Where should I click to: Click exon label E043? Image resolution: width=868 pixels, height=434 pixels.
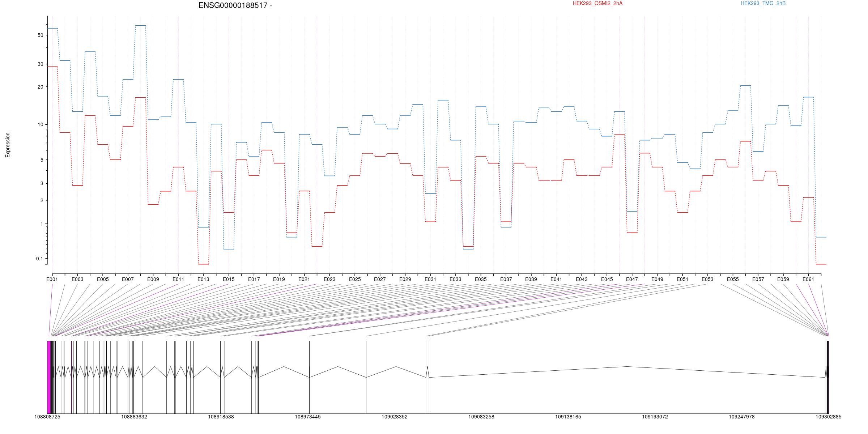[x=582, y=279]
